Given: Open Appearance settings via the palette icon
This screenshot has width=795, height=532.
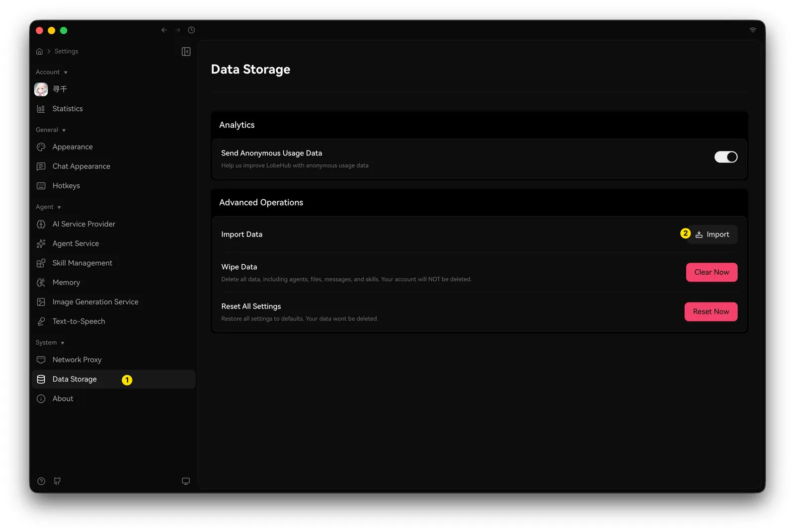Looking at the screenshot, I should [41, 147].
